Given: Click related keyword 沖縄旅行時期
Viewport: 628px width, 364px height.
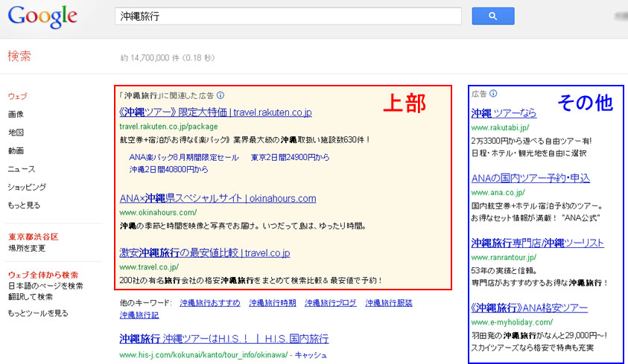Looking at the screenshot, I should click(x=273, y=303).
